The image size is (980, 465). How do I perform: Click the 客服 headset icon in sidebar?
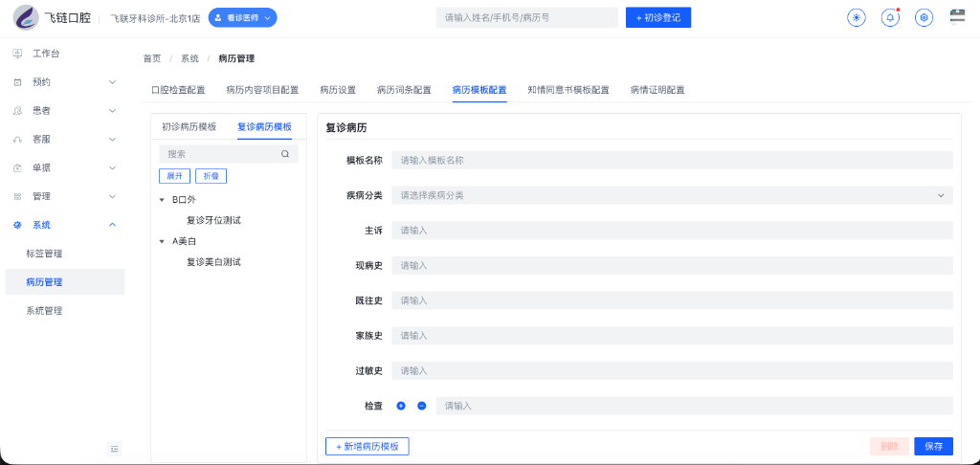[17, 140]
